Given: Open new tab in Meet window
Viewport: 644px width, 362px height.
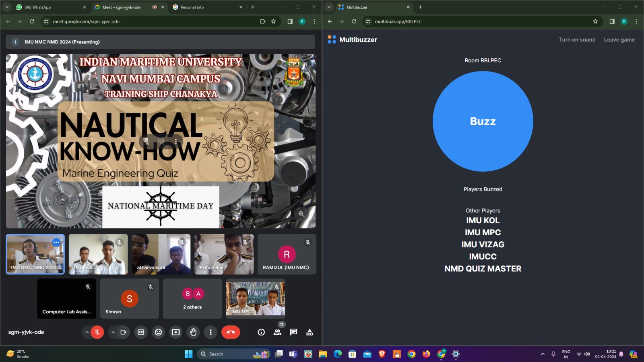Looking at the screenshot, I should point(253,7).
